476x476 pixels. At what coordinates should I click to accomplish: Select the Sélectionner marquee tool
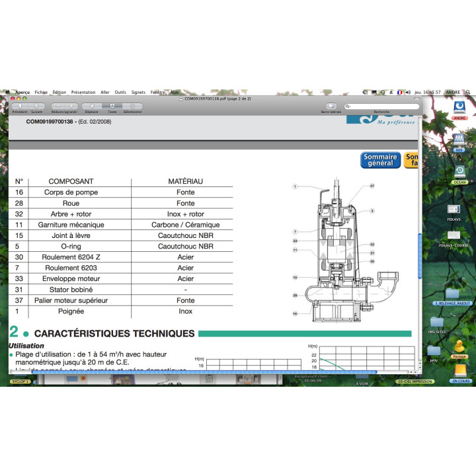(x=132, y=106)
